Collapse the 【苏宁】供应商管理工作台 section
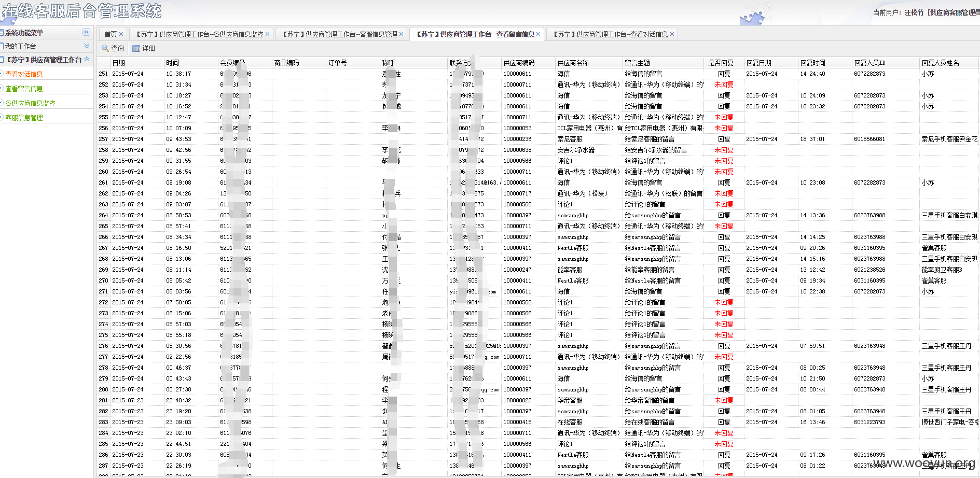 (x=87, y=60)
